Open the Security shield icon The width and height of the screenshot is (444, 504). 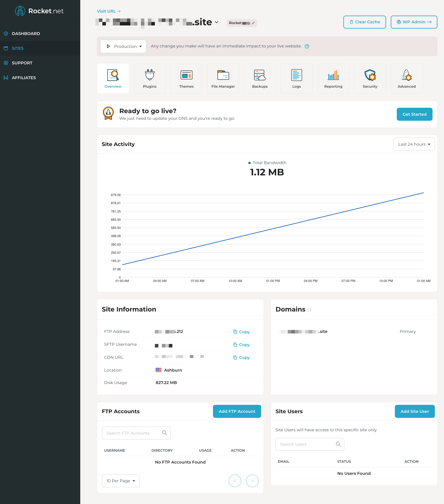(x=370, y=75)
